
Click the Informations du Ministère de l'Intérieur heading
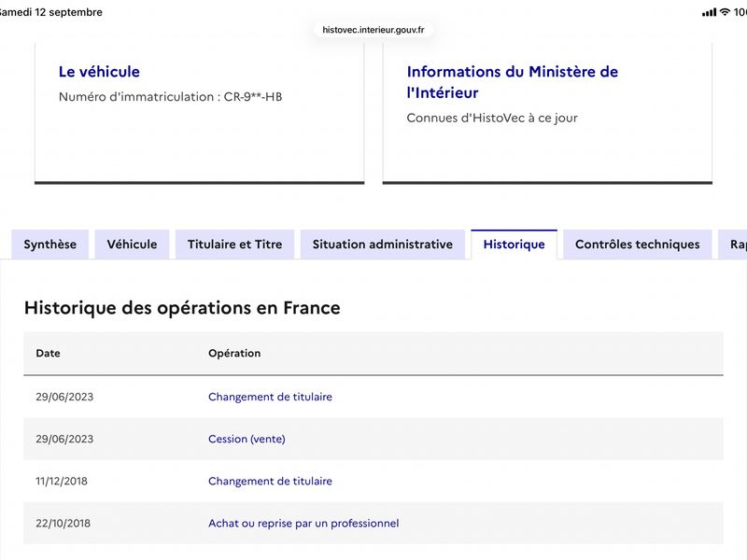512,82
